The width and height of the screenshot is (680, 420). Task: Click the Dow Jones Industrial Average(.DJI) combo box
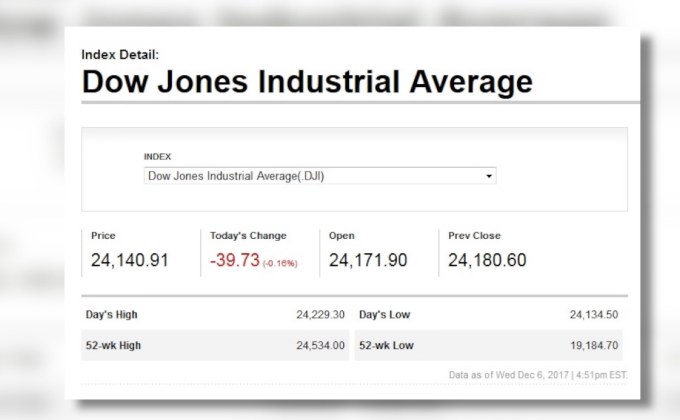pyautogui.click(x=318, y=176)
